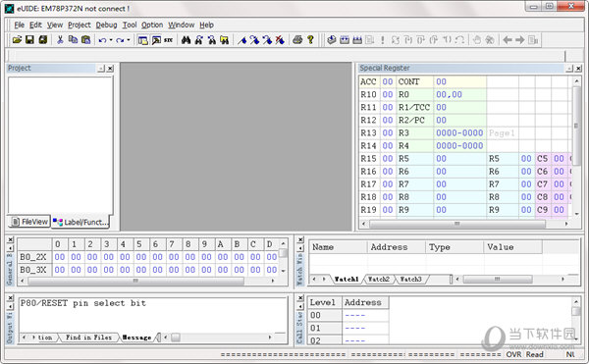Click the Rebuild All chip icon
Viewport: 589px width, 364px height.
point(345,39)
